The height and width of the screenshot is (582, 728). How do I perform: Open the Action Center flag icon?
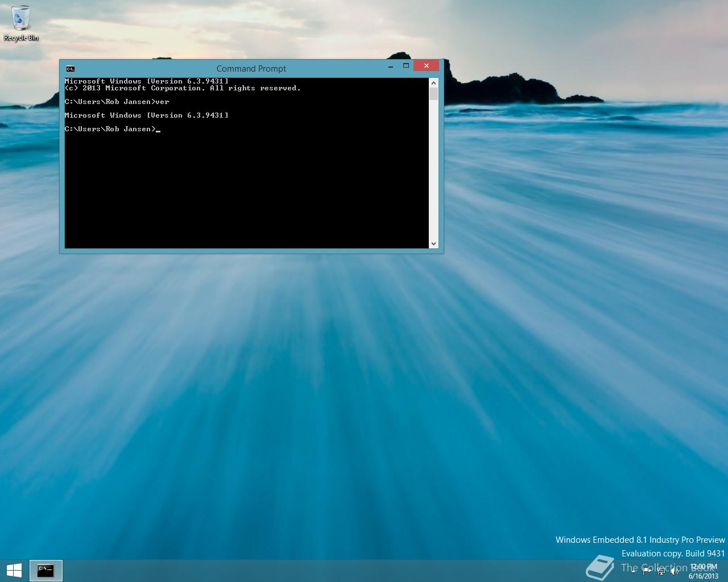pos(647,571)
